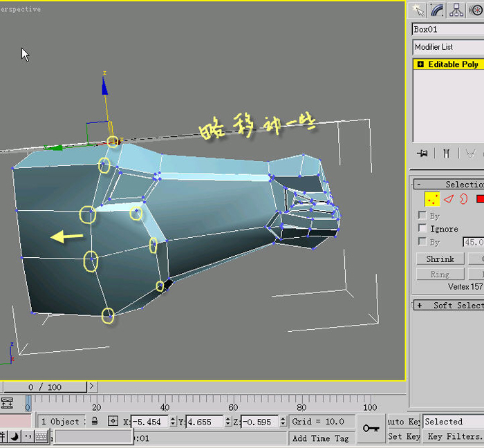Click the Y field showing 4.655
Screen dimensions: 484x448
[204, 422]
